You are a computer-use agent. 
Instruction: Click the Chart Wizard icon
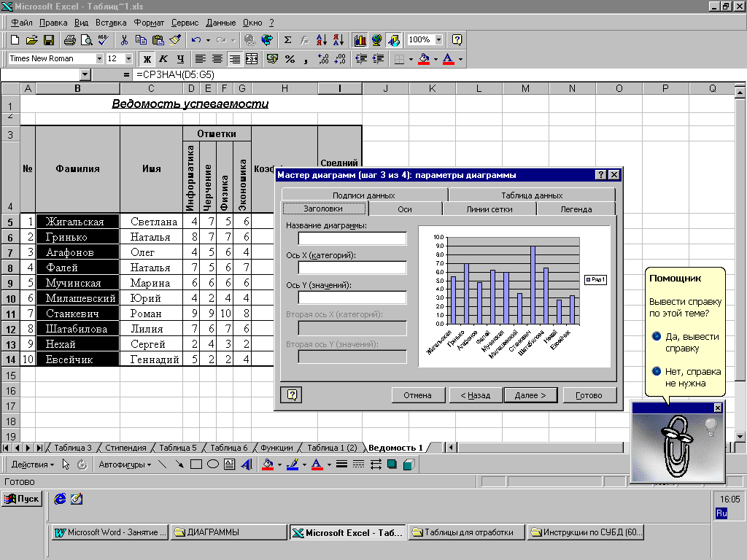[360, 40]
